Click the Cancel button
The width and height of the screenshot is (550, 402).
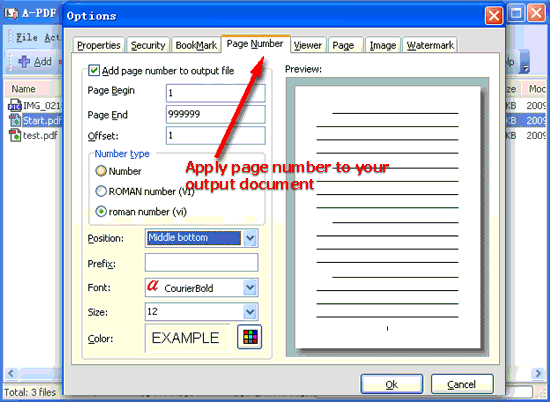coord(462,384)
